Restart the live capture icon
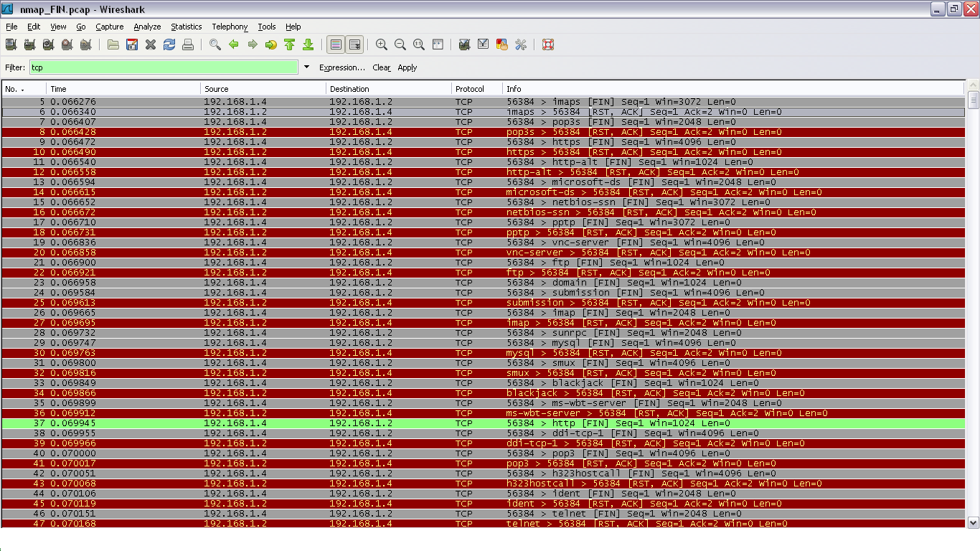Screen dimensions: 980x551 [85, 44]
